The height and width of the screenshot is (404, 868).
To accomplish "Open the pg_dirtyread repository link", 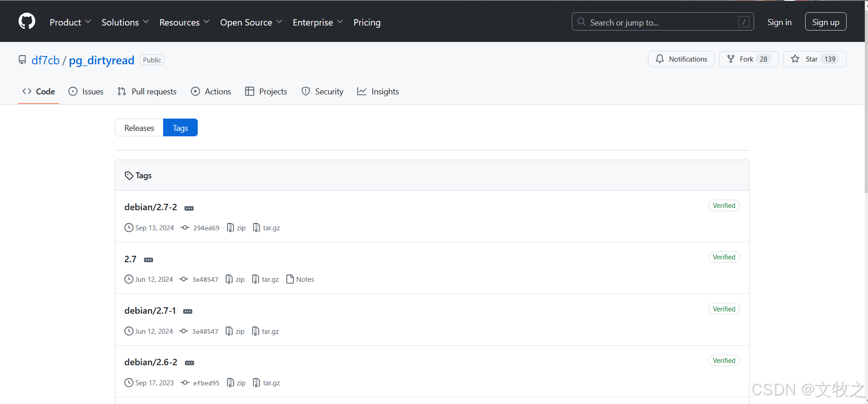I will click(102, 60).
